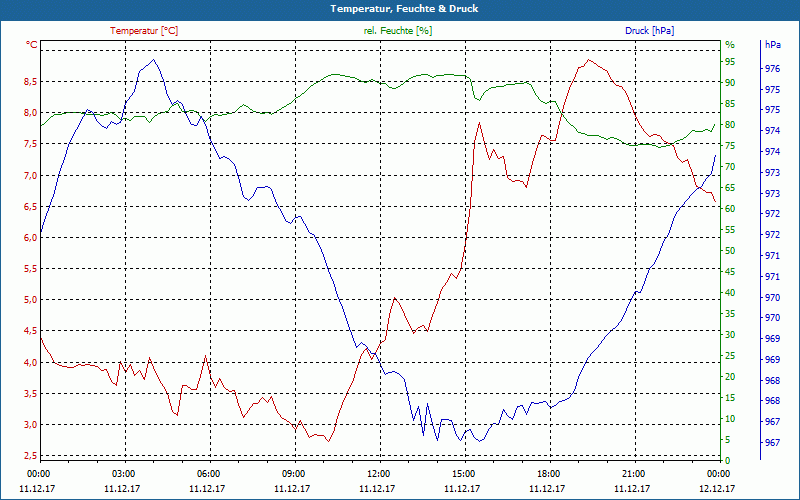Select the red "Temperatur [°C]" legend label
800x500 pixels.
point(144,31)
